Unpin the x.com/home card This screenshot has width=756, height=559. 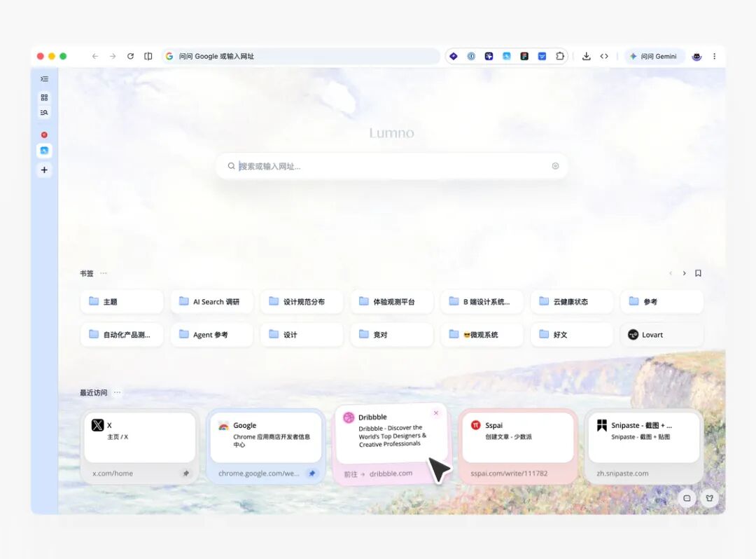tap(186, 473)
